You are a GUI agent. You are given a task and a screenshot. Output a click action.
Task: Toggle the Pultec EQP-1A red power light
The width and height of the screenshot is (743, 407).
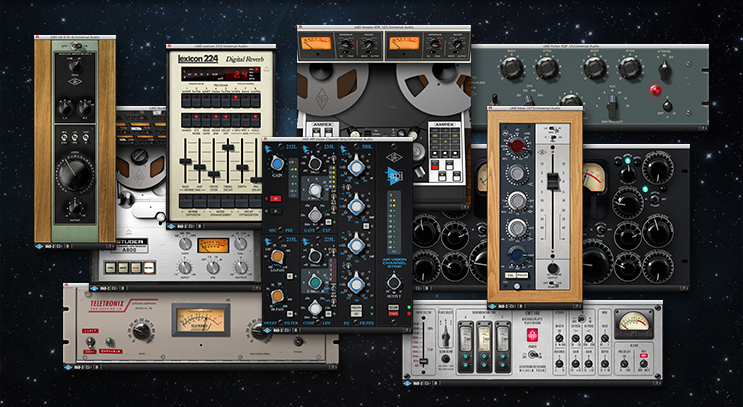pyautogui.click(x=656, y=89)
